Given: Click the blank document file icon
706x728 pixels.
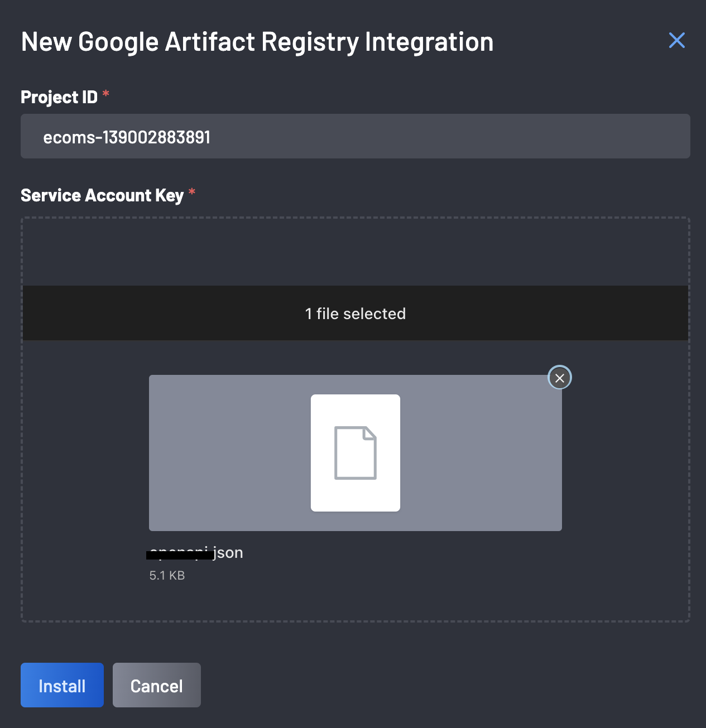Looking at the screenshot, I should (356, 452).
